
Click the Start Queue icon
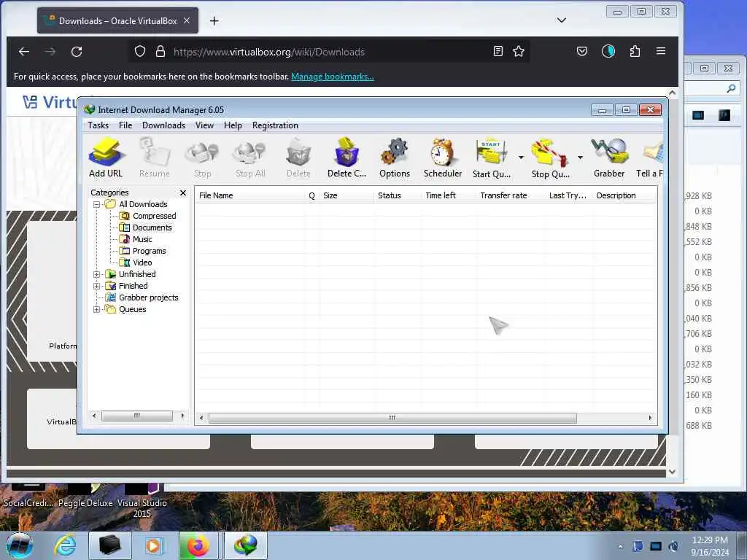click(491, 157)
